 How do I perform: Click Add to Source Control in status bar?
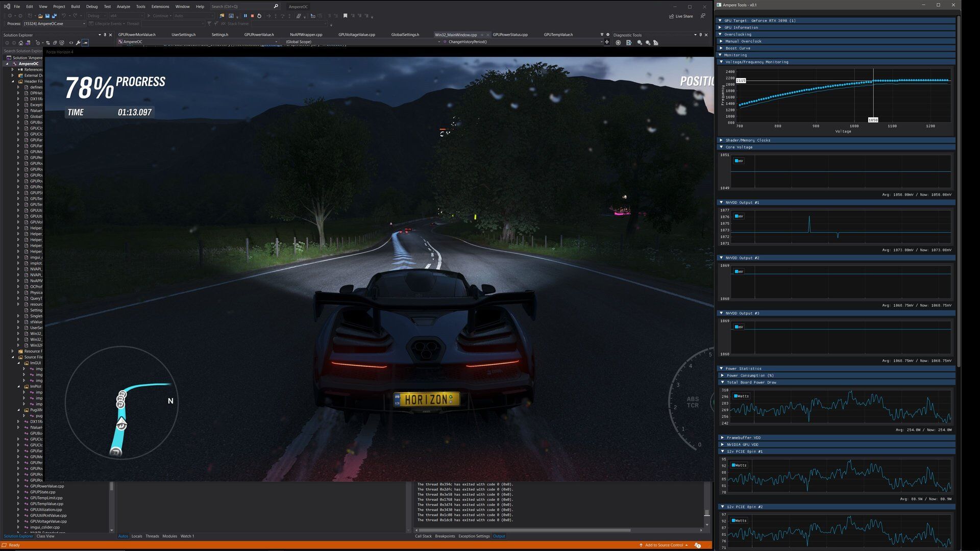point(664,545)
